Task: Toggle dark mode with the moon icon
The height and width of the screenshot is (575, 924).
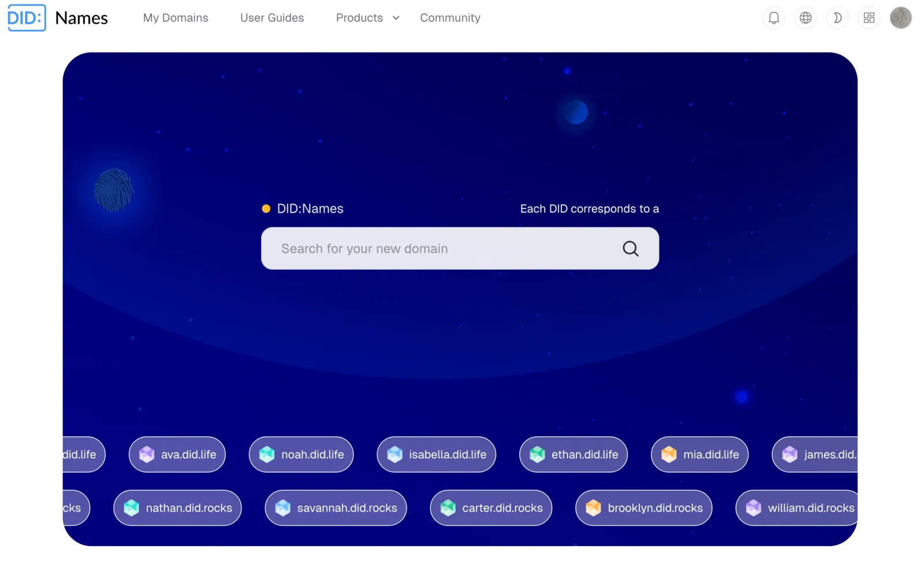Action: (837, 18)
